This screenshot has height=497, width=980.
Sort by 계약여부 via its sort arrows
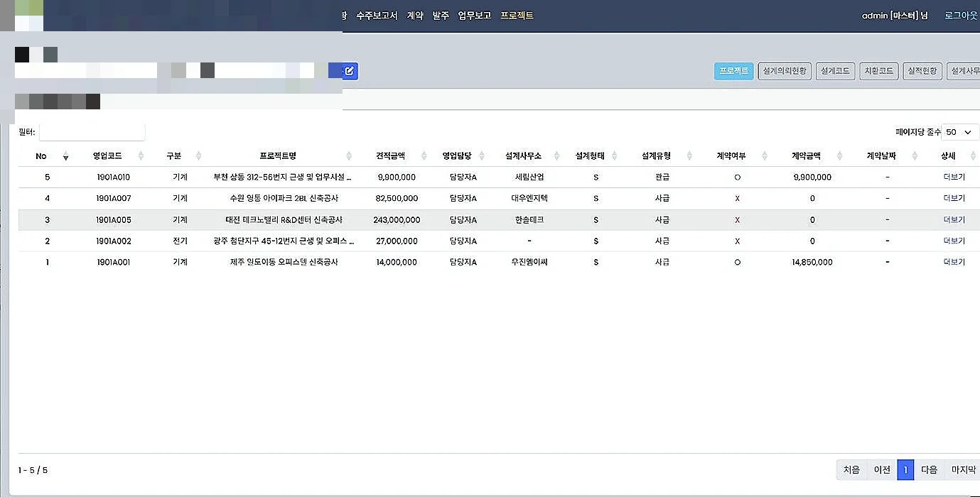763,155
